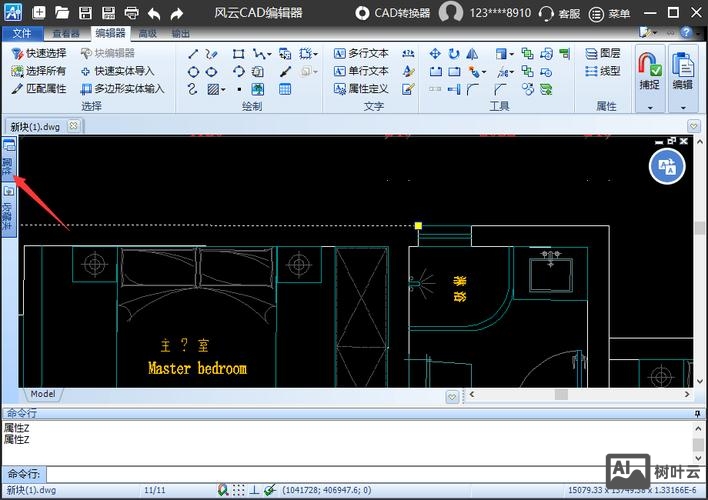708x500 pixels.
Task: Click the 多行文本 multiline text tool
Action: (x=361, y=53)
